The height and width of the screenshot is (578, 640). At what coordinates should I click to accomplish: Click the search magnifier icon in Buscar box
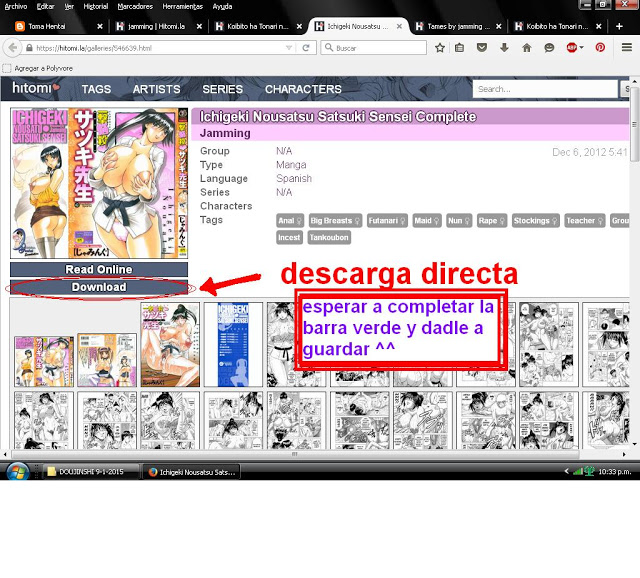point(329,48)
